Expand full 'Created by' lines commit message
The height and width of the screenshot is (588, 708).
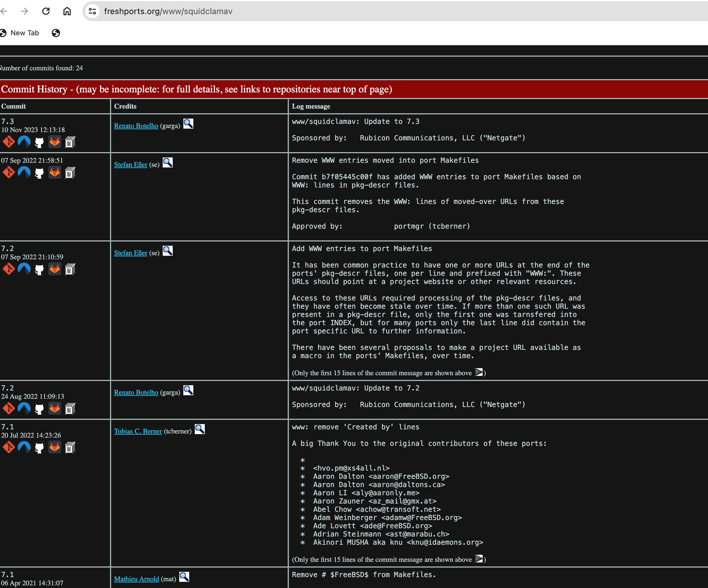(x=479, y=559)
